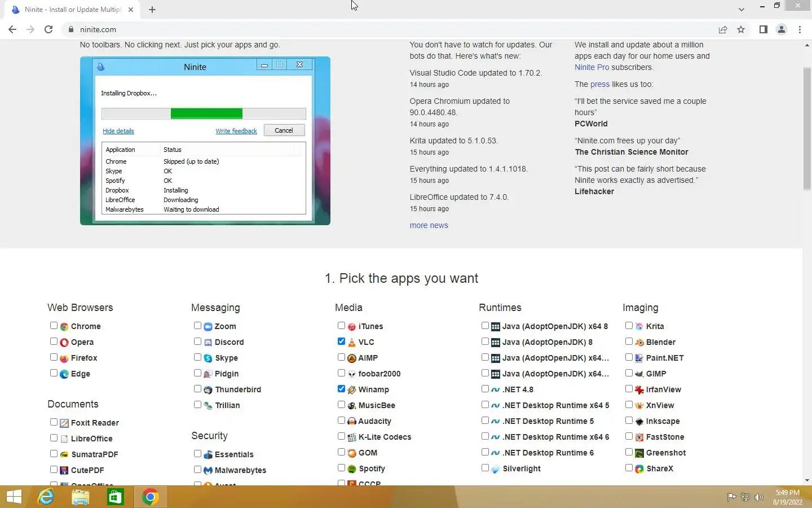Click the ShareX app icon
Image resolution: width=812 pixels, height=508 pixels.
[x=639, y=468]
